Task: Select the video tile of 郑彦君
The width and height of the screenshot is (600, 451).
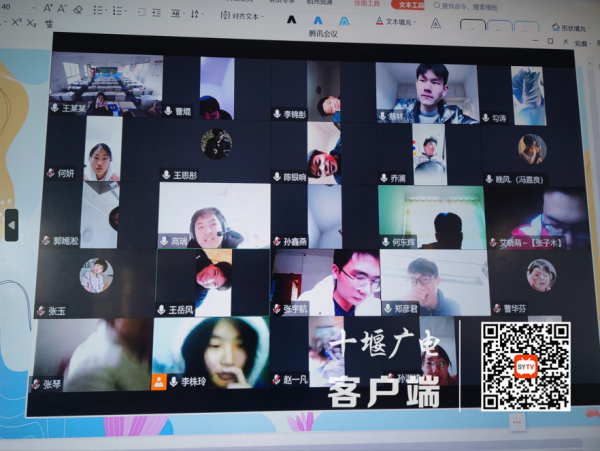Action: (435, 282)
